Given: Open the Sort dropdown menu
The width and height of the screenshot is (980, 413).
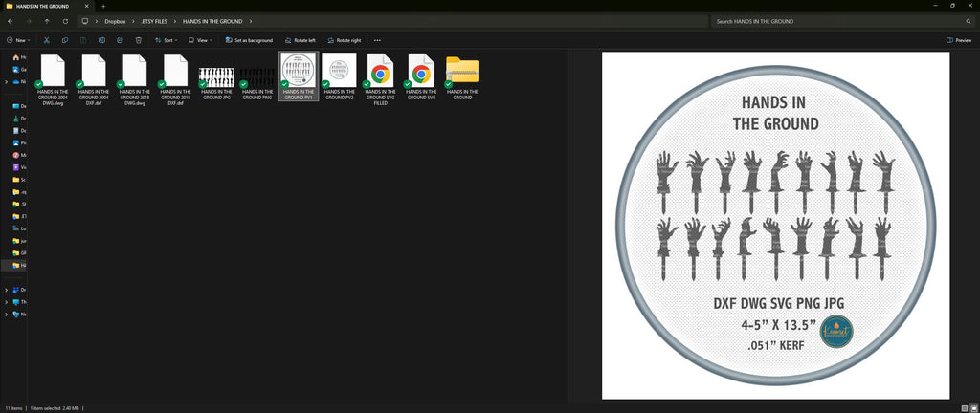Looking at the screenshot, I should pyautogui.click(x=167, y=40).
